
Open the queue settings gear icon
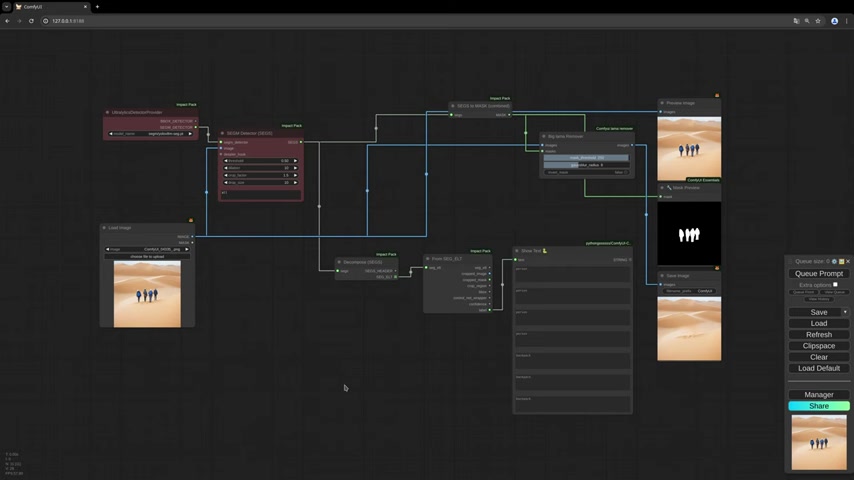click(x=835, y=261)
